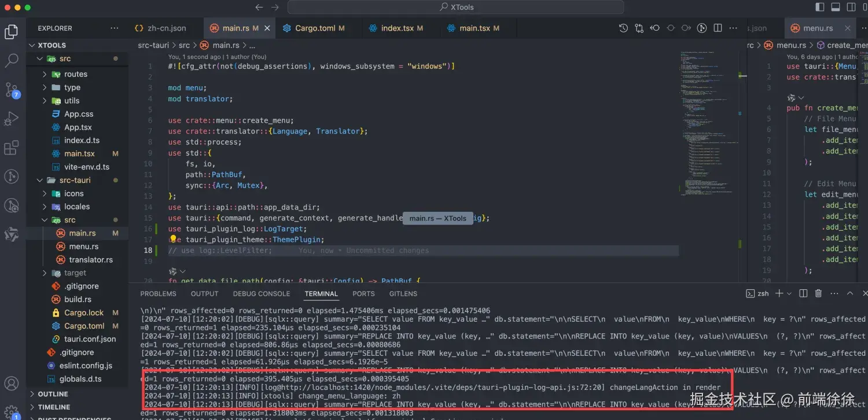Open App.css in the explorer
This screenshot has height=420, width=868.
pos(78,114)
